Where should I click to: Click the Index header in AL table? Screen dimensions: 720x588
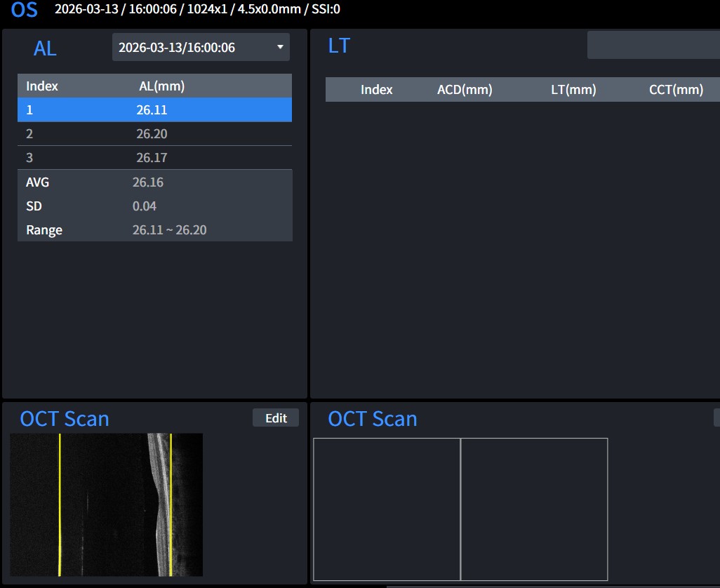tap(42, 86)
